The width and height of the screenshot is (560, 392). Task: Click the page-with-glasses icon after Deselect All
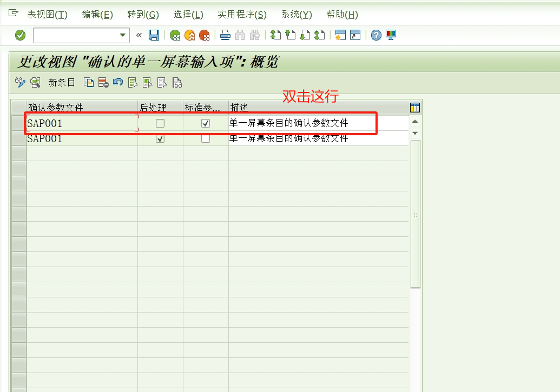click(x=177, y=83)
